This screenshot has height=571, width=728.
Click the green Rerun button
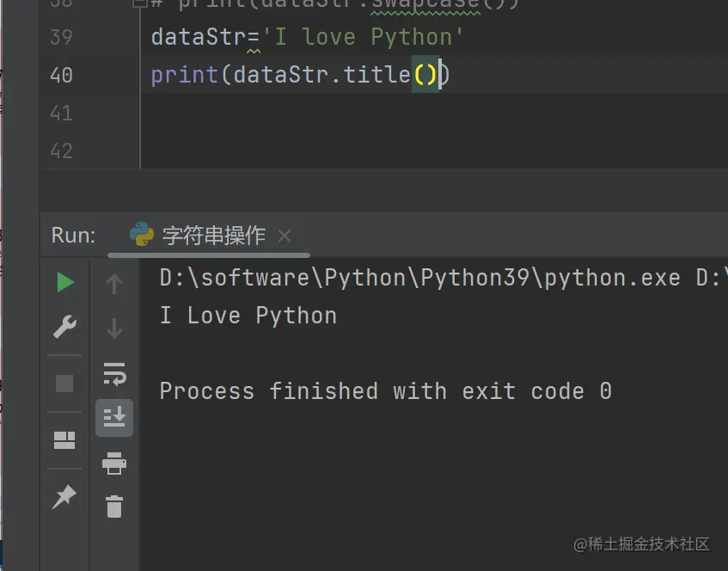tap(65, 282)
